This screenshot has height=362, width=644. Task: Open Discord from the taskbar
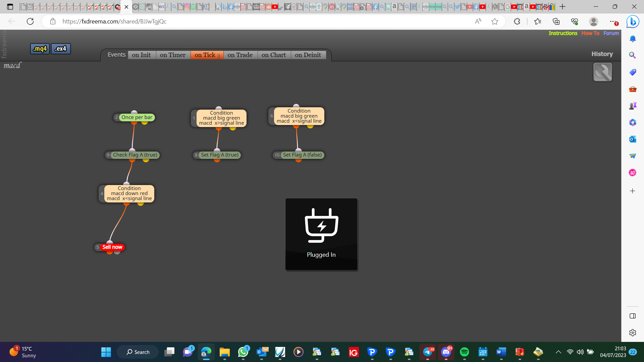tap(446, 352)
